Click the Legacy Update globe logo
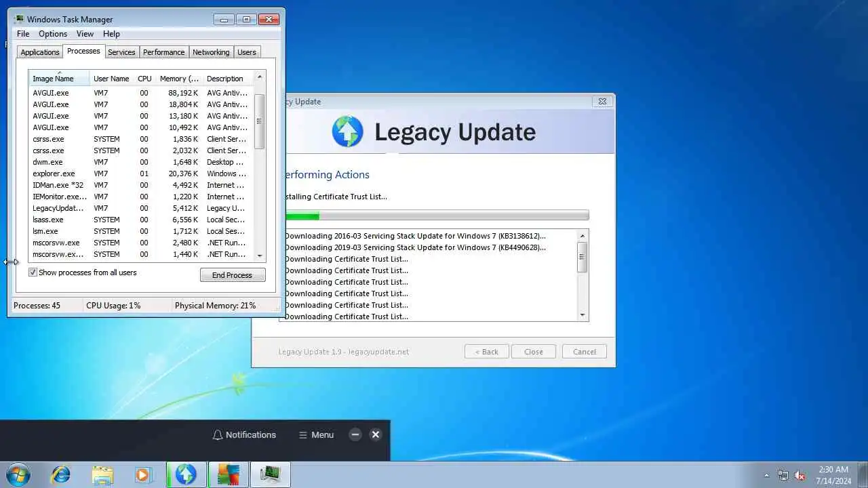This screenshot has width=868, height=488. coord(347,131)
